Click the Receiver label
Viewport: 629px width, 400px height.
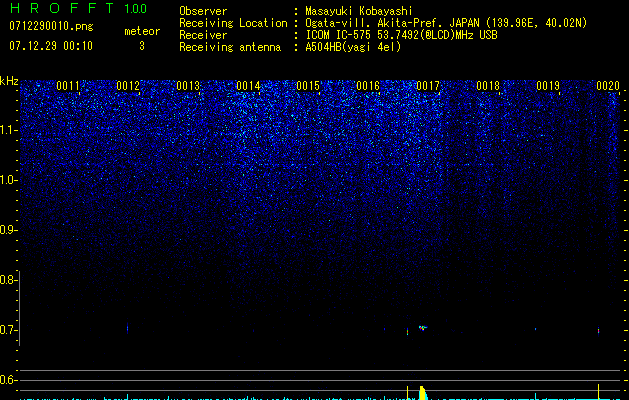click(x=203, y=35)
